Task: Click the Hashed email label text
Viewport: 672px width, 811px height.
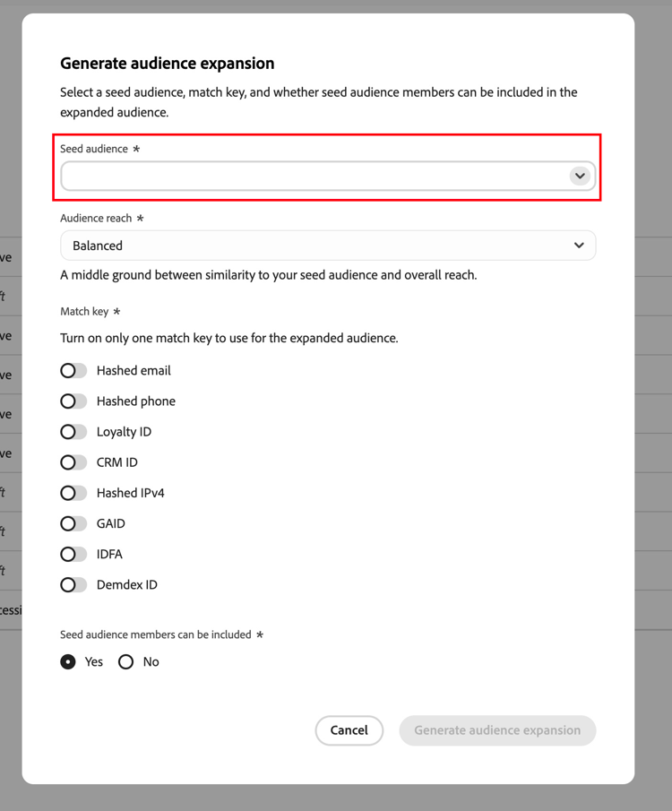Action: click(x=134, y=370)
